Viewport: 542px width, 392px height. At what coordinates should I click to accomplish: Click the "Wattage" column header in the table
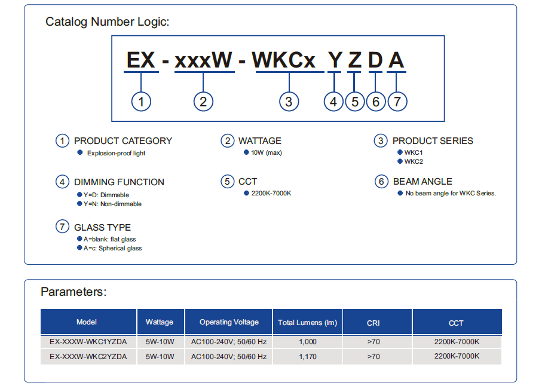point(160,322)
